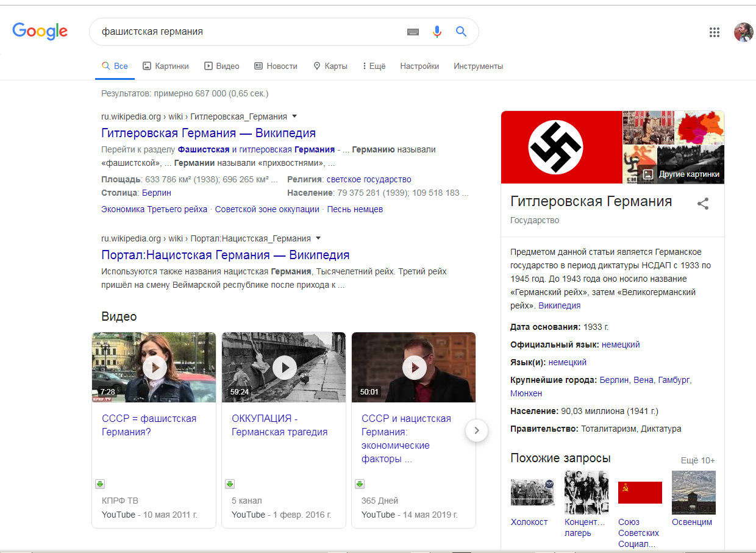This screenshot has height=553, width=756.
Task: Open Освенцим related query thumbnail
Action: point(694,493)
